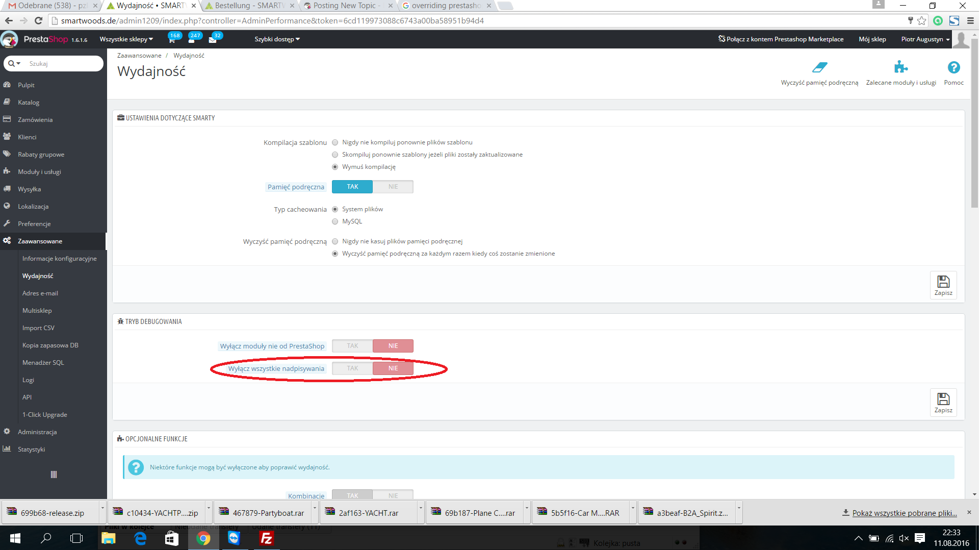Open the orders cart notification icon
Image resolution: width=980 pixels, height=550 pixels.
(x=172, y=40)
